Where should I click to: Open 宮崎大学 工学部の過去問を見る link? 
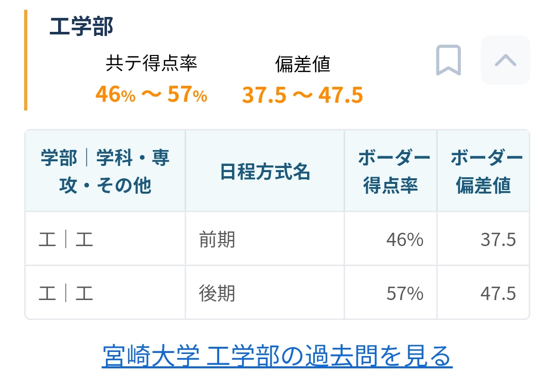pos(277,356)
